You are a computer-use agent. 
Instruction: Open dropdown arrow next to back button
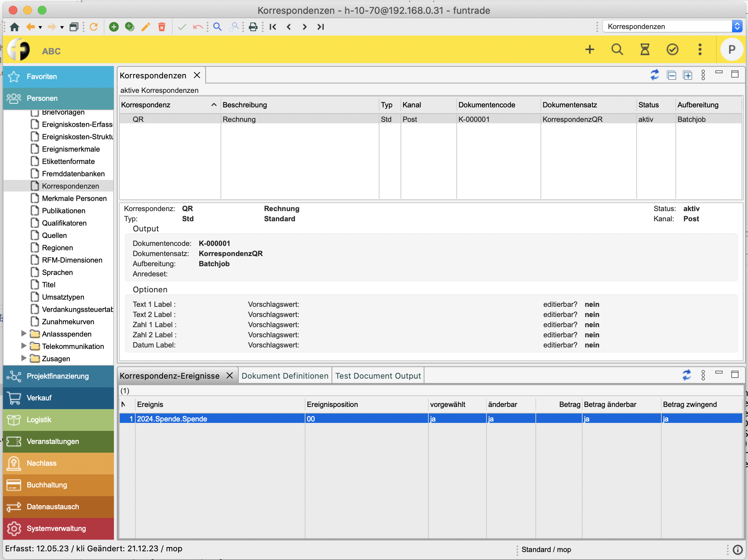40,27
